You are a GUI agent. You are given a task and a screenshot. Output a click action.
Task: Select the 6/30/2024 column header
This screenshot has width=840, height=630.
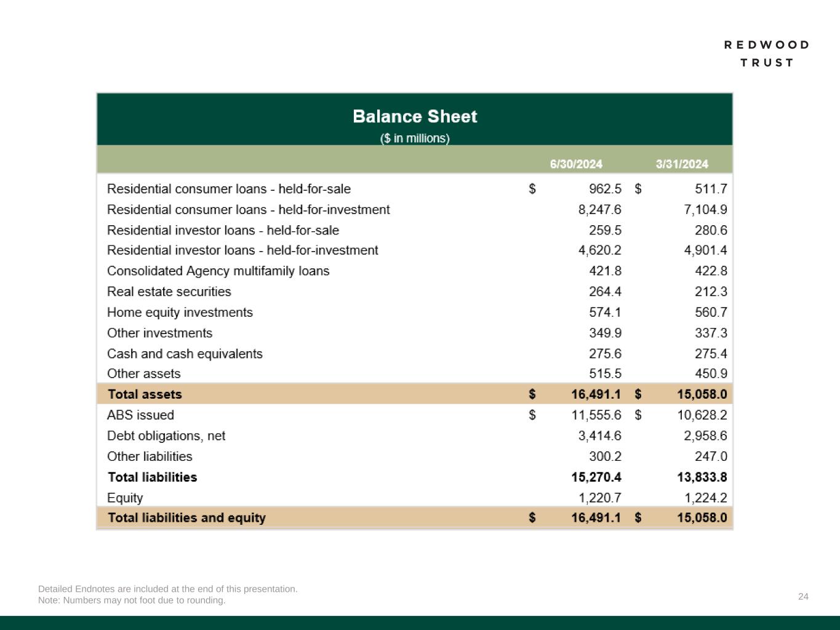tap(575, 164)
